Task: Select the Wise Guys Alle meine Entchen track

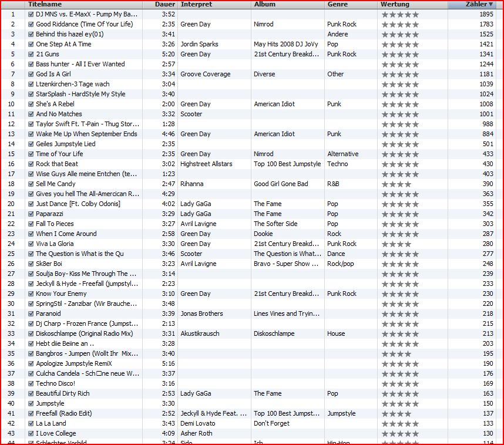Action: pyautogui.click(x=86, y=174)
